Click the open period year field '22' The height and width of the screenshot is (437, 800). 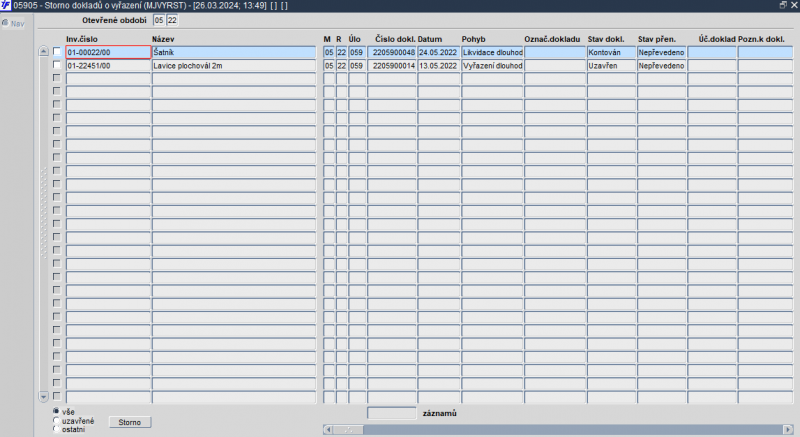tap(172, 20)
